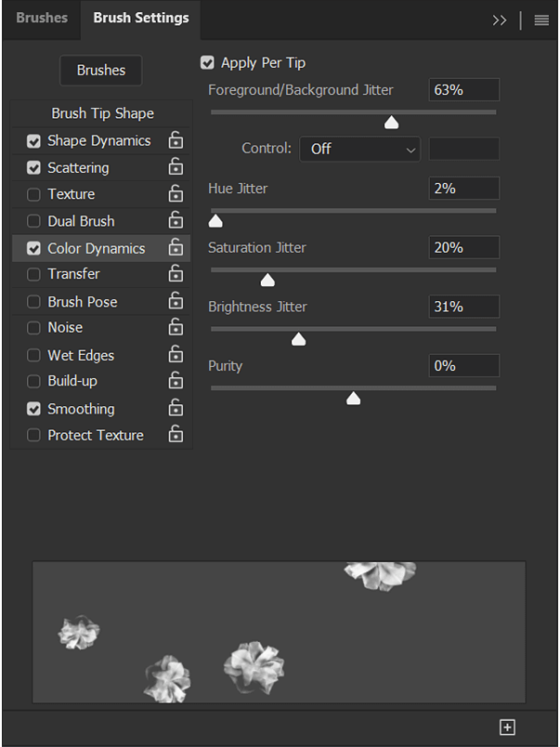Image resolution: width=560 pixels, height=747 pixels.
Task: Enable the Noise checkbox
Action: coord(34,328)
